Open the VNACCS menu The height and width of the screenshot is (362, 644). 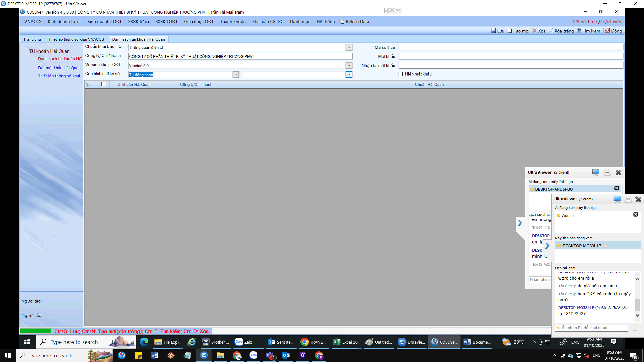[33, 22]
